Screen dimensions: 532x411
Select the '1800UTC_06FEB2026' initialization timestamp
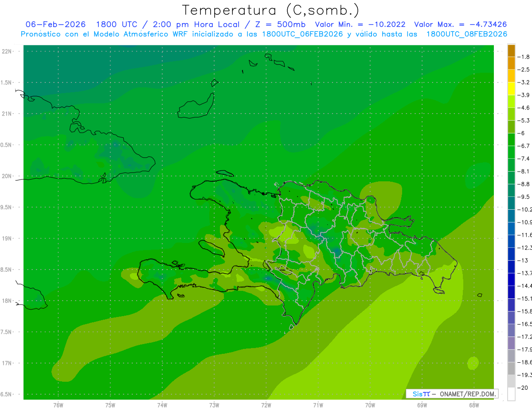(x=302, y=34)
